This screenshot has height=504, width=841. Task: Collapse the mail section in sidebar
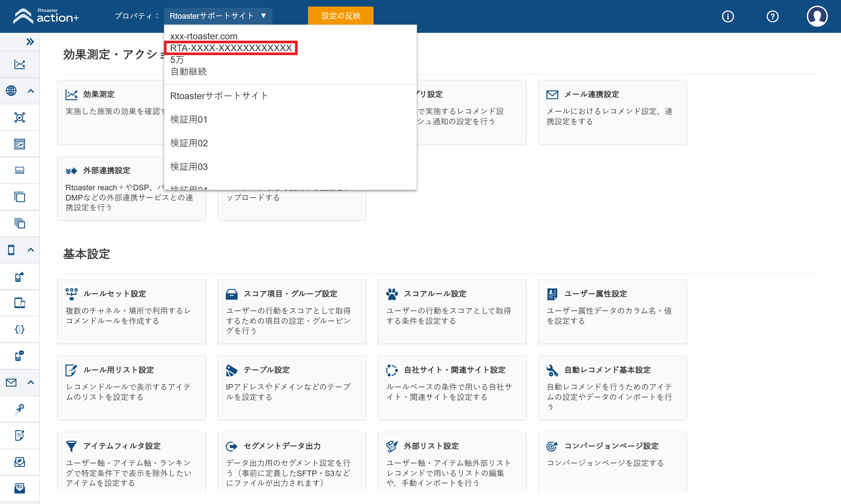(x=31, y=382)
